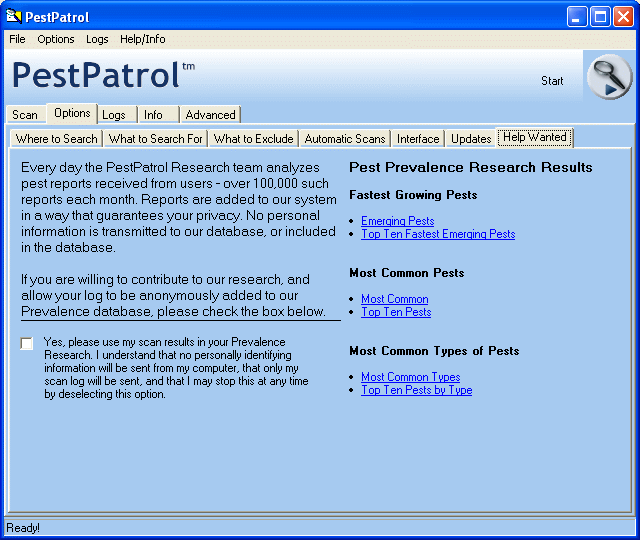Click the Most Common Pests heading

(x=407, y=273)
